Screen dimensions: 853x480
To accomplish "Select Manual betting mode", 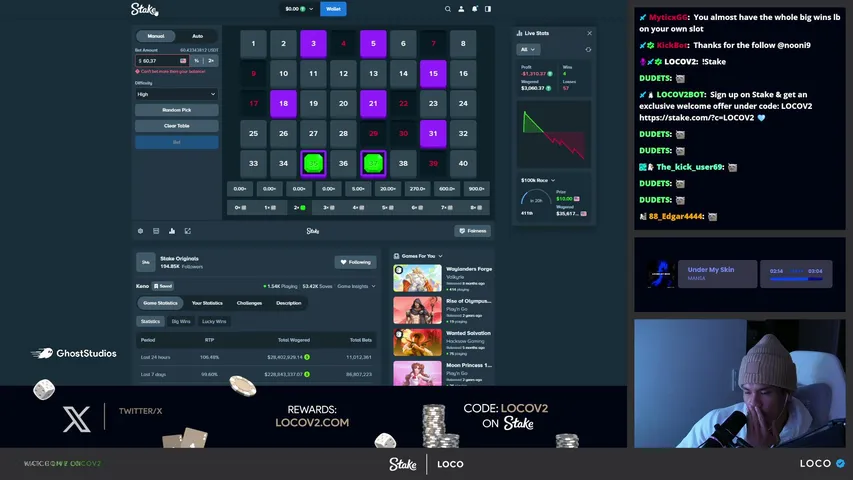I will click(x=156, y=36).
